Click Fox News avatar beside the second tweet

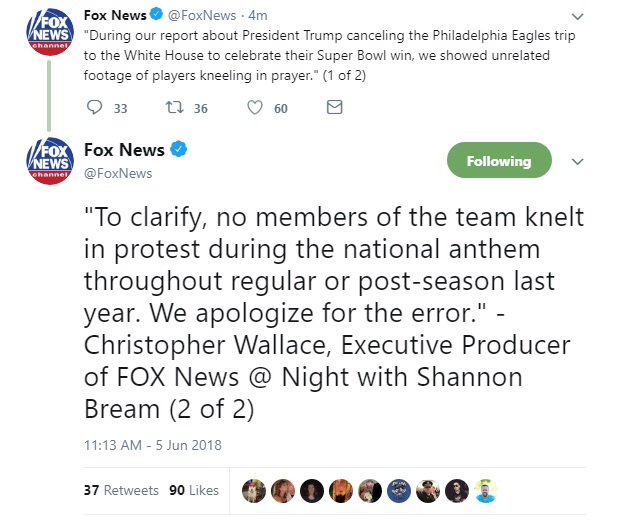click(47, 160)
